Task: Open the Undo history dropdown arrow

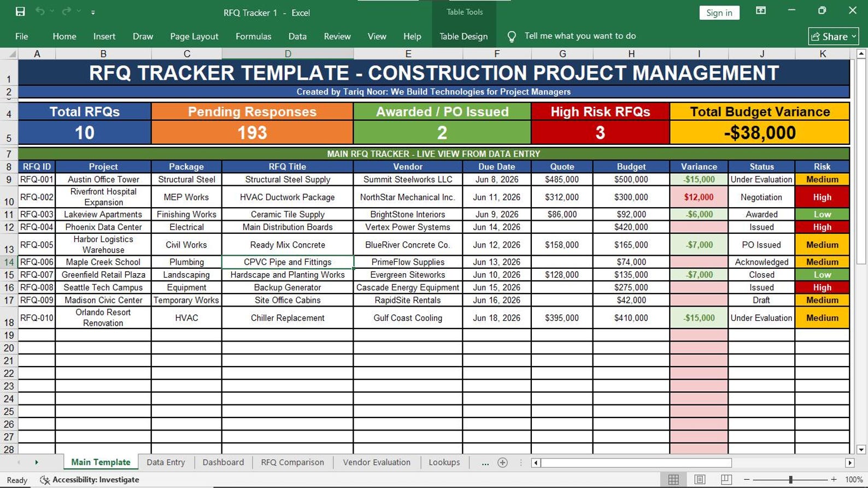Action: tap(52, 11)
